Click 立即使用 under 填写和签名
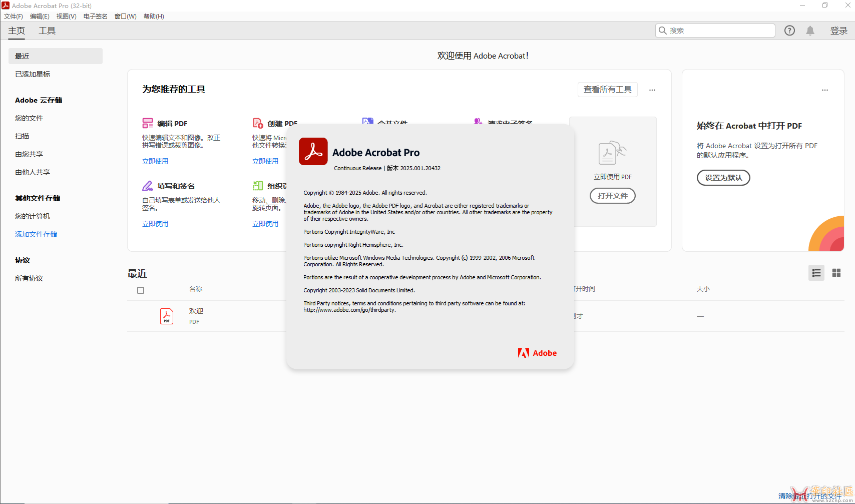This screenshot has width=855, height=504. click(155, 224)
